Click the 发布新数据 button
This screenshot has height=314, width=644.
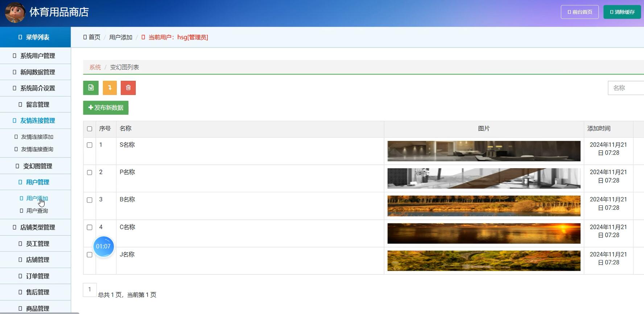click(x=106, y=108)
